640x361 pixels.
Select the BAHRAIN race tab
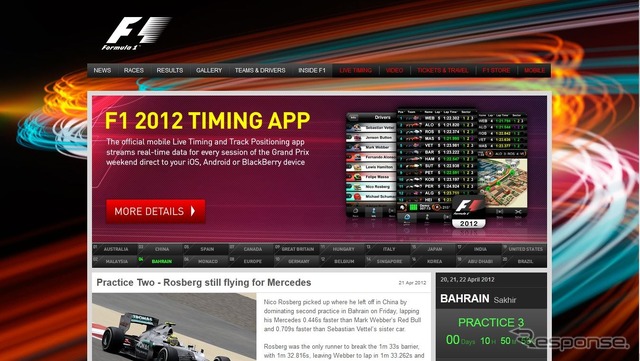click(x=161, y=261)
